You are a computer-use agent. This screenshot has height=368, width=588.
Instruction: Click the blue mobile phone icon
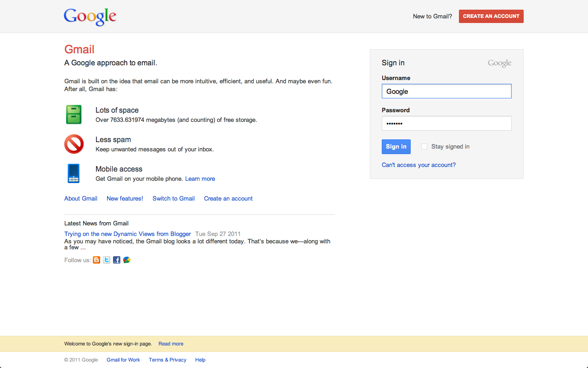tap(73, 173)
